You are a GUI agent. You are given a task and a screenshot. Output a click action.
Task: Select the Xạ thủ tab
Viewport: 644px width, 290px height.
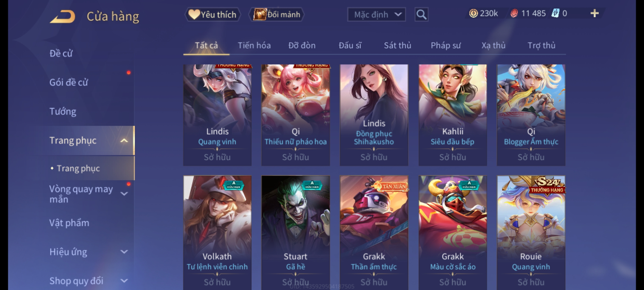coord(493,45)
